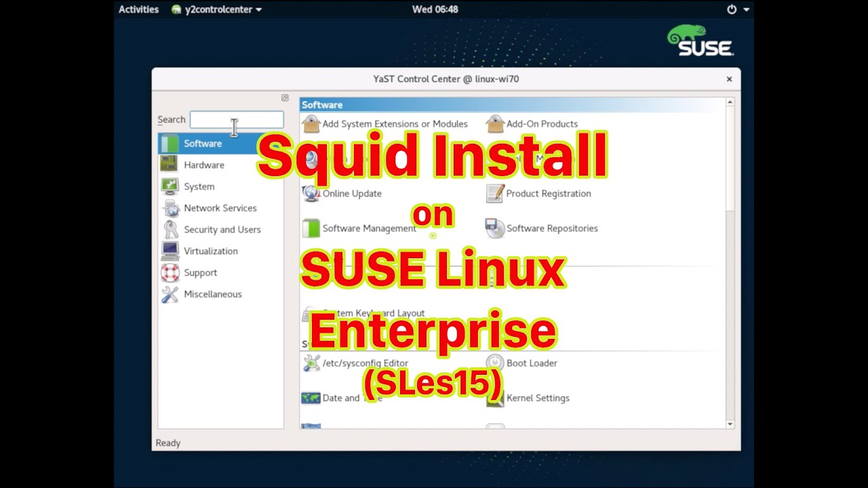The width and height of the screenshot is (868, 488).
Task: Open Software Repositories module
Action: 542,228
